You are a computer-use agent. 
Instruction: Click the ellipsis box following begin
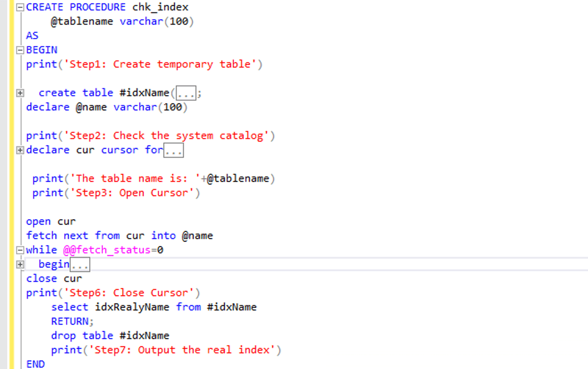click(x=80, y=264)
